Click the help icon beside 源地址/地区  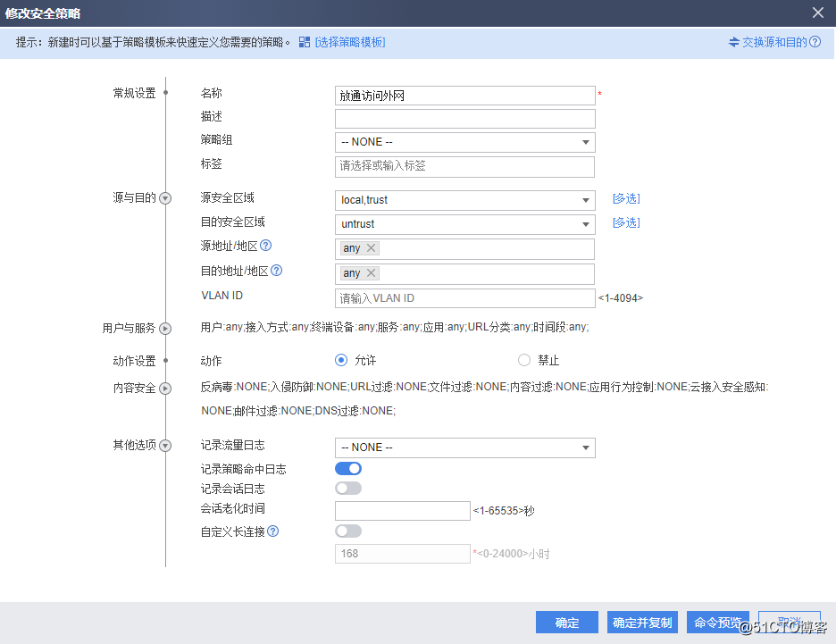point(265,246)
